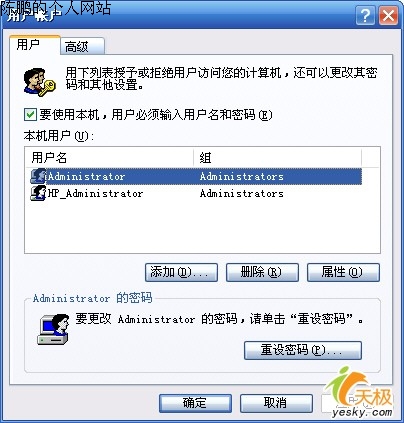Screen dimensions: 404x423
Task: Click the HP_Administrator user icon
Action: tap(38, 193)
